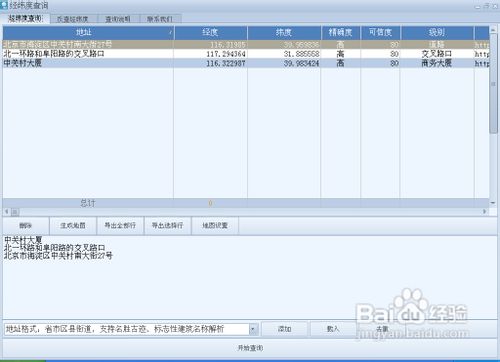
Task: Click the 生成地图 button
Action: pyautogui.click(x=73, y=226)
